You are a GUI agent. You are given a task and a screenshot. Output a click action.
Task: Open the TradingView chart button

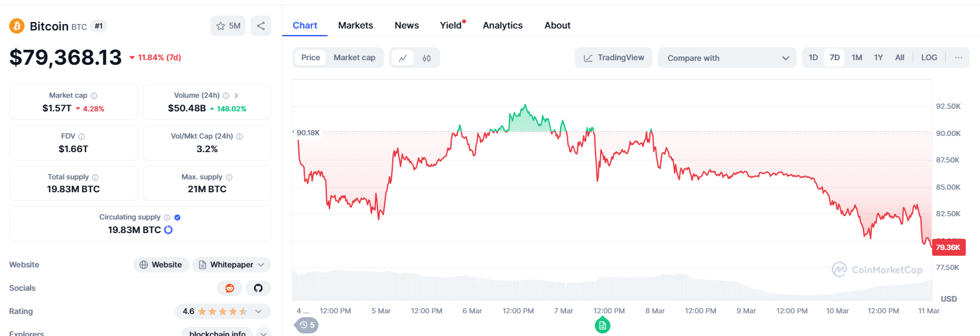click(x=614, y=58)
